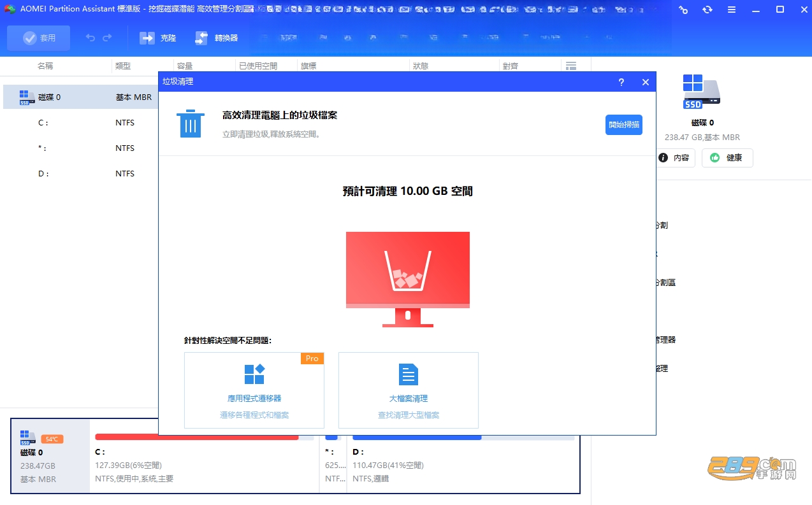Open the 克隆 clone menu
Screen dimensions: 812x505
pyautogui.click(x=158, y=38)
